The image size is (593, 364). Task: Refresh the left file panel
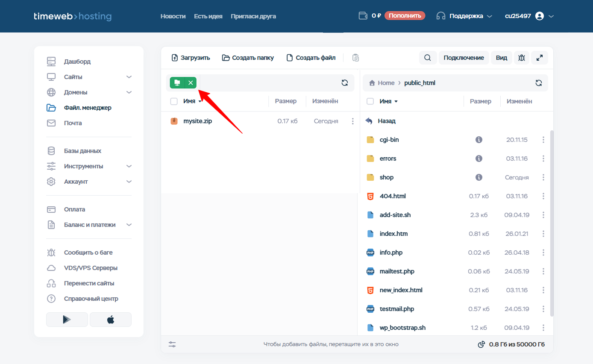pyautogui.click(x=345, y=83)
